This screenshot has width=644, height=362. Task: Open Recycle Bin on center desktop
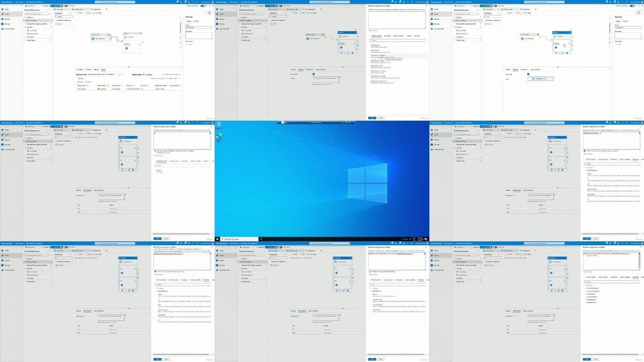point(219,124)
